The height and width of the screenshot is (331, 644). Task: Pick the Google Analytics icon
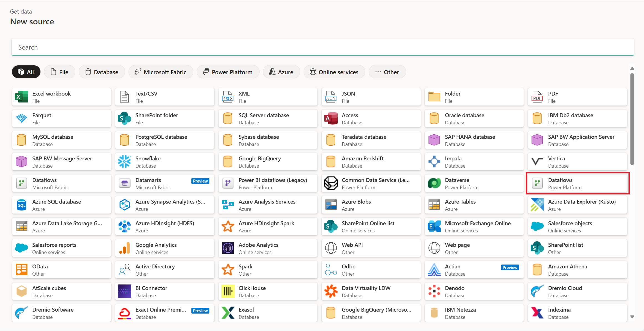point(124,248)
